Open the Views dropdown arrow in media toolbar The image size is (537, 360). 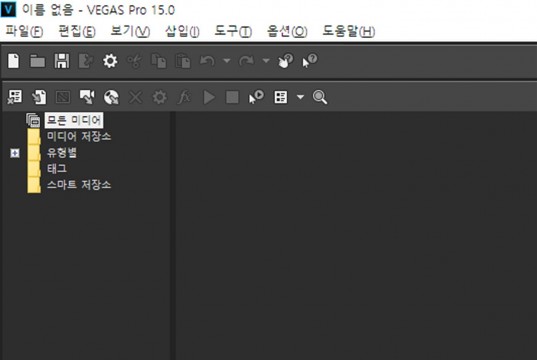300,97
